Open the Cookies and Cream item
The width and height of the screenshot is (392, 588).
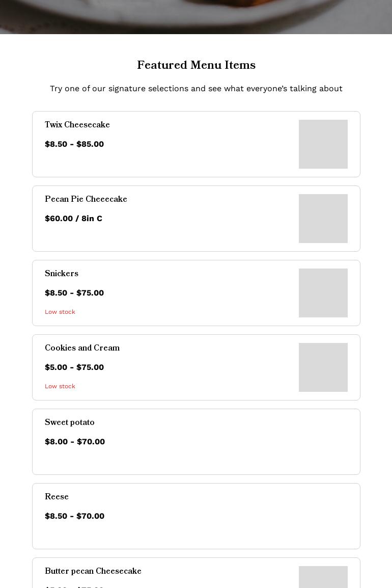tap(82, 349)
